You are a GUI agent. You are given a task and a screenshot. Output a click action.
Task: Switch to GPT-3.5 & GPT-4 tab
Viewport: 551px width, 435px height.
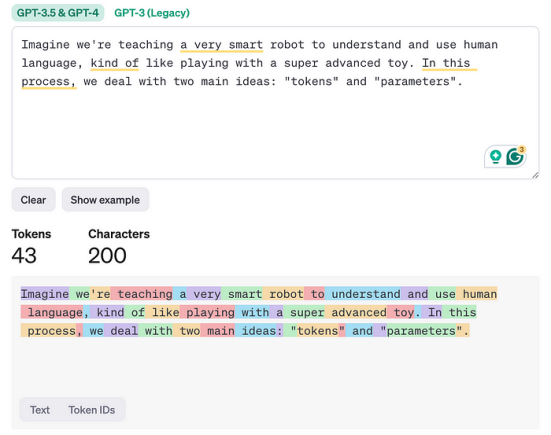pyautogui.click(x=58, y=13)
